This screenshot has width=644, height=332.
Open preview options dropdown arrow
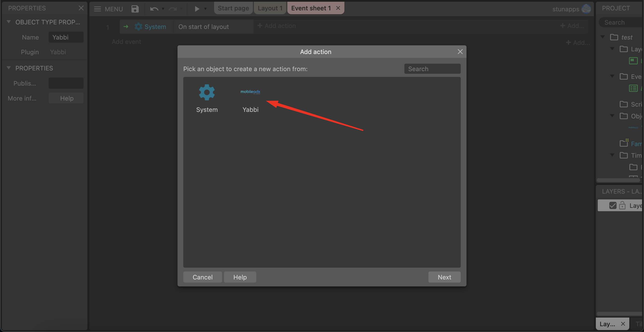pyautogui.click(x=205, y=9)
